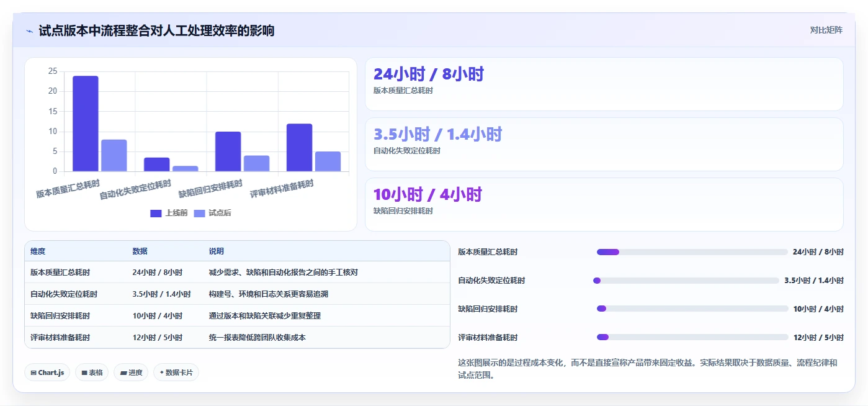This screenshot has width=868, height=406.
Task: Click the chart x-axis label 版本质量汇总耗时
Action: [x=68, y=189]
